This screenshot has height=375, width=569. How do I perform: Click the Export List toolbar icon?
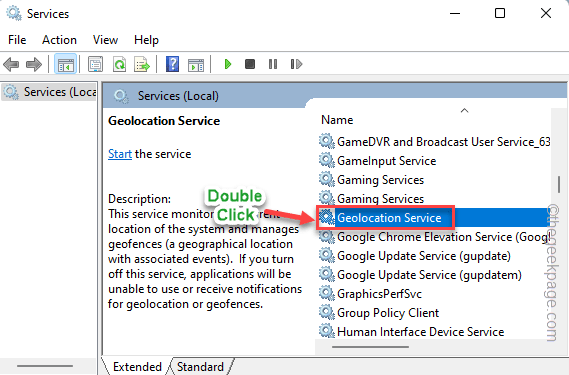coord(142,65)
